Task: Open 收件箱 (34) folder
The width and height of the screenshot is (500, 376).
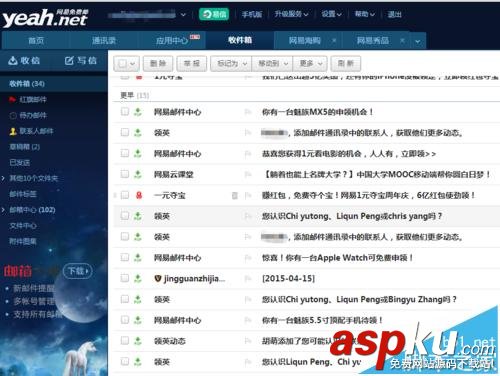Action: pyautogui.click(x=53, y=84)
